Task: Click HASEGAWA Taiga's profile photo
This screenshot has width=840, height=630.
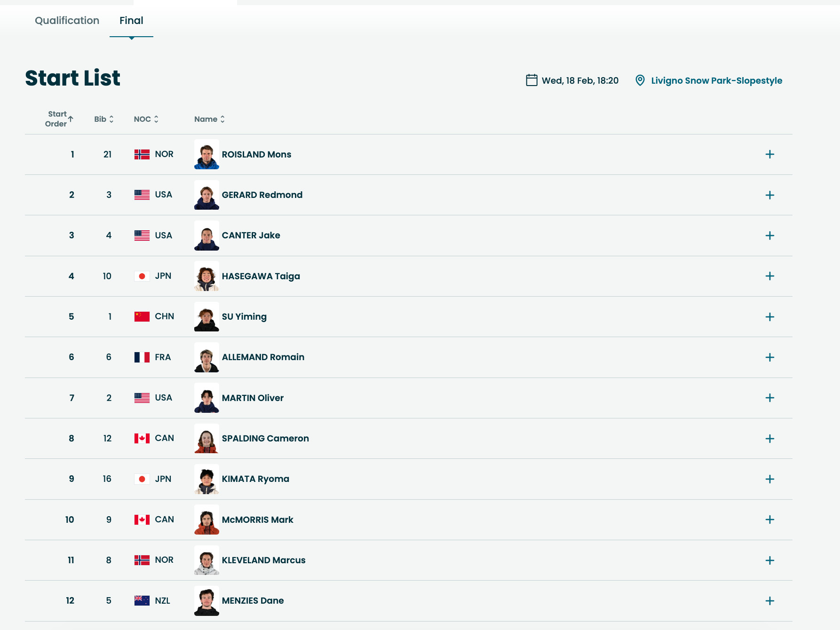Action: click(206, 276)
